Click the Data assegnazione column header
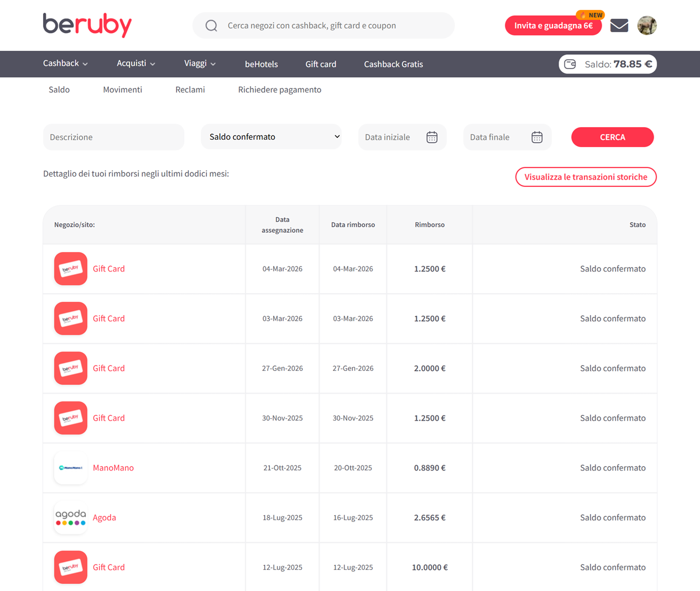Screen dimensions: 700x591 [x=283, y=224]
